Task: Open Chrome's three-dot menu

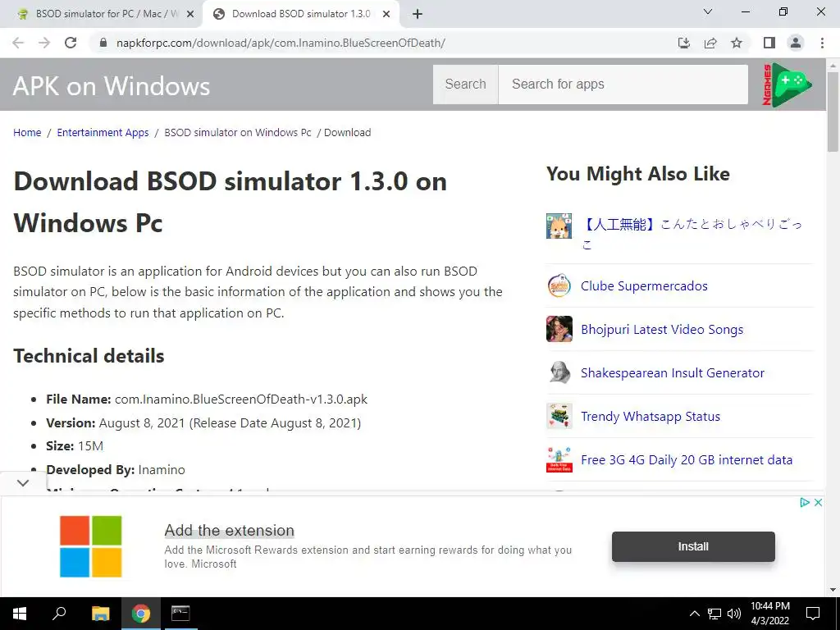Action: (x=822, y=43)
